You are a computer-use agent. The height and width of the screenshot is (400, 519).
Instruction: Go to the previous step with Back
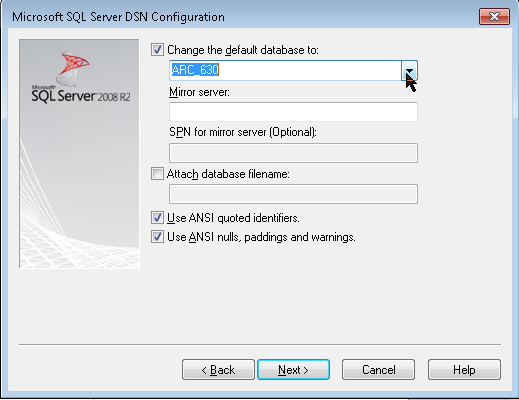(x=218, y=369)
